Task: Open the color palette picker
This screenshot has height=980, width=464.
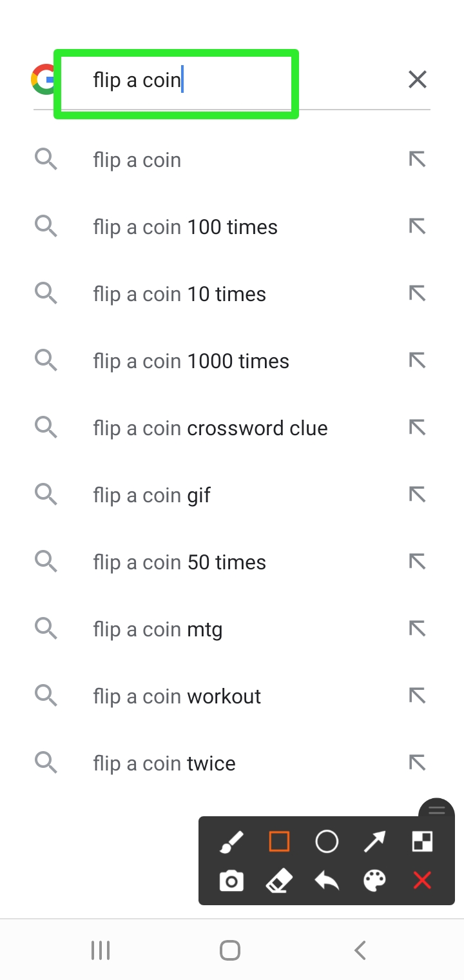Action: pos(374,881)
